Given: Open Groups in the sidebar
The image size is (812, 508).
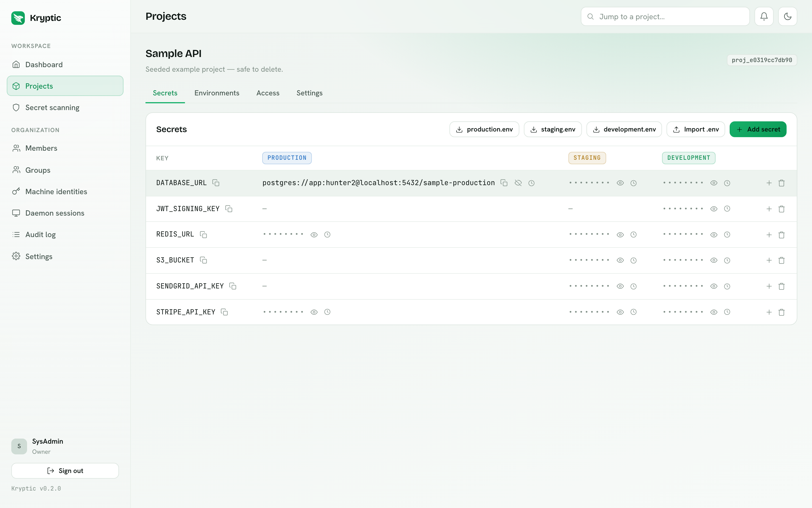Looking at the screenshot, I should pyautogui.click(x=65, y=170).
